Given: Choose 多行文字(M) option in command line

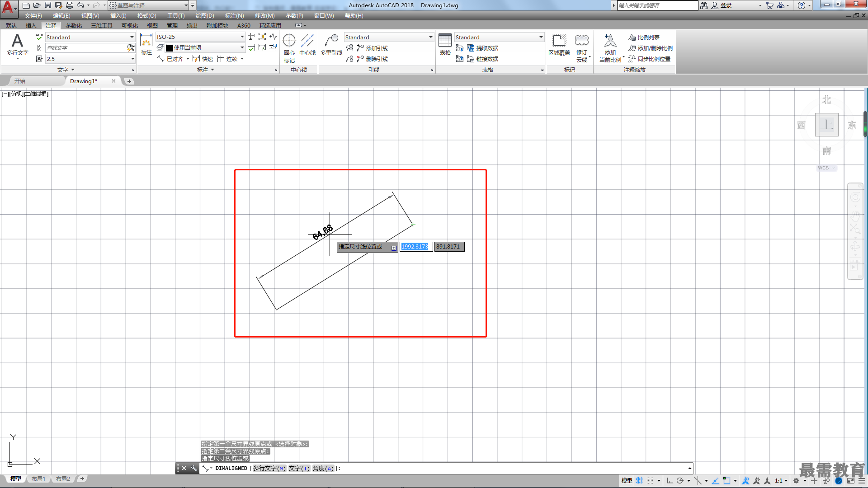Looking at the screenshot, I should tap(269, 468).
